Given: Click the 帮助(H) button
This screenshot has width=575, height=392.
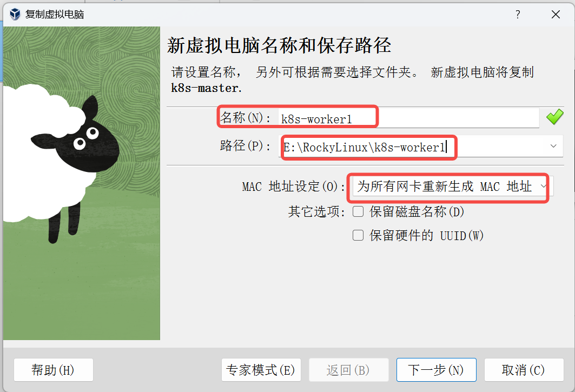Looking at the screenshot, I should [54, 370].
